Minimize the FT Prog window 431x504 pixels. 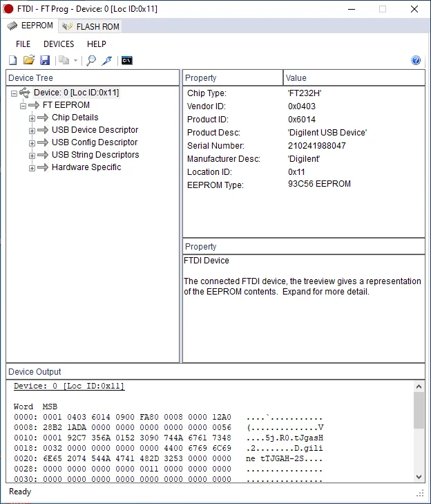[x=352, y=9]
